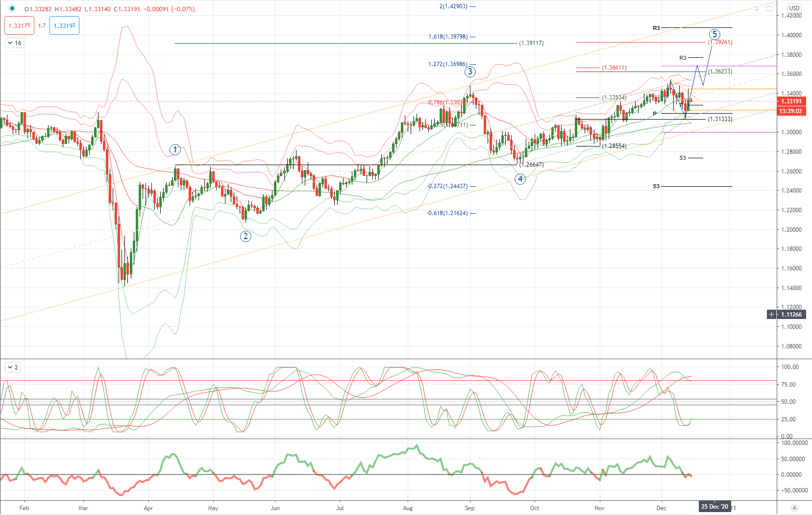Image resolution: width=812 pixels, height=515 pixels.
Task: Click the red sell price 1.33175 button
Action: tap(20, 25)
